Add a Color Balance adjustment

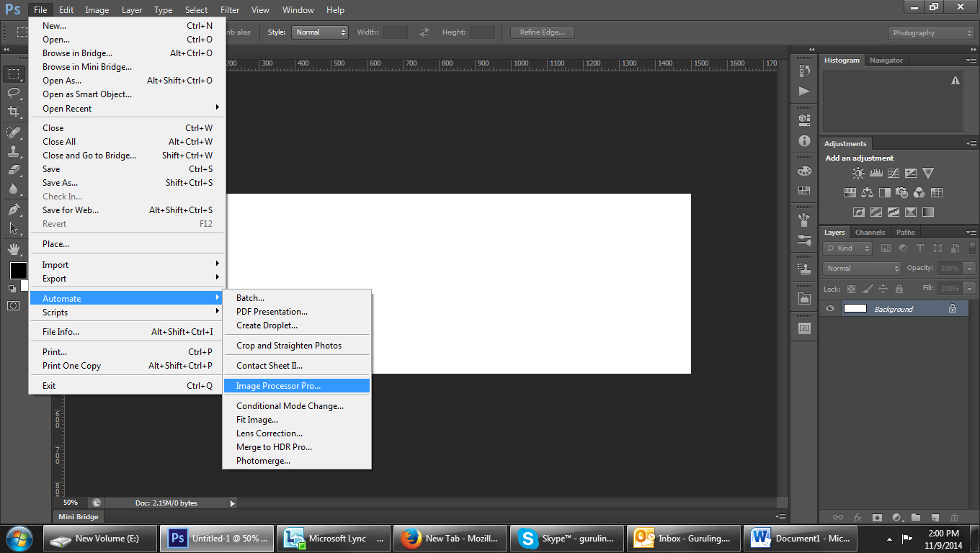pyautogui.click(x=867, y=193)
